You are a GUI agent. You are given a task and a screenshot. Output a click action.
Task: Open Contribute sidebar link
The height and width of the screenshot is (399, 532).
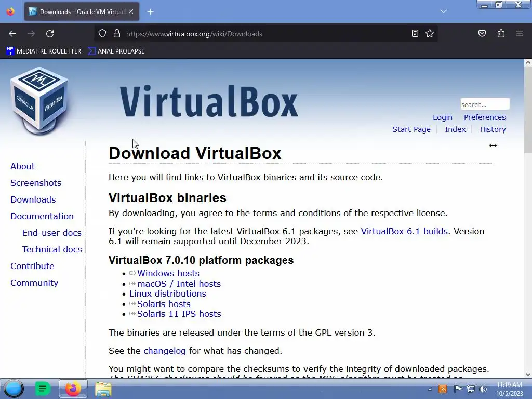click(33, 266)
